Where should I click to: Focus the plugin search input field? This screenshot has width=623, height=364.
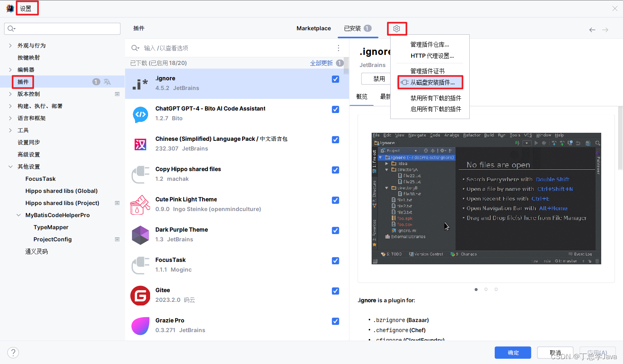tap(238, 48)
